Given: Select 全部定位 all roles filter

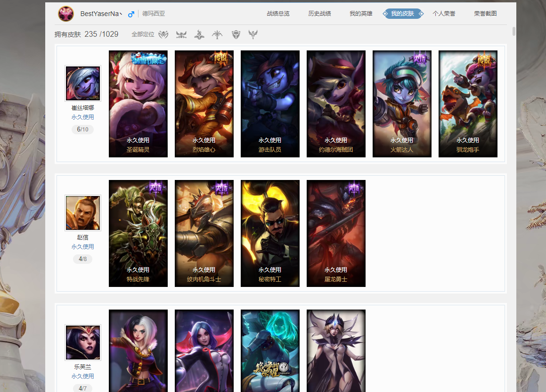Looking at the screenshot, I should tap(143, 34).
